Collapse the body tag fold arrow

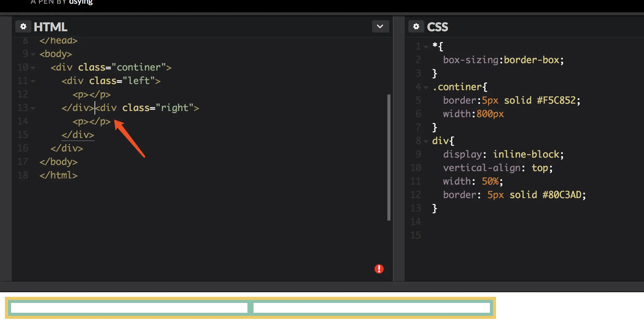coord(33,54)
